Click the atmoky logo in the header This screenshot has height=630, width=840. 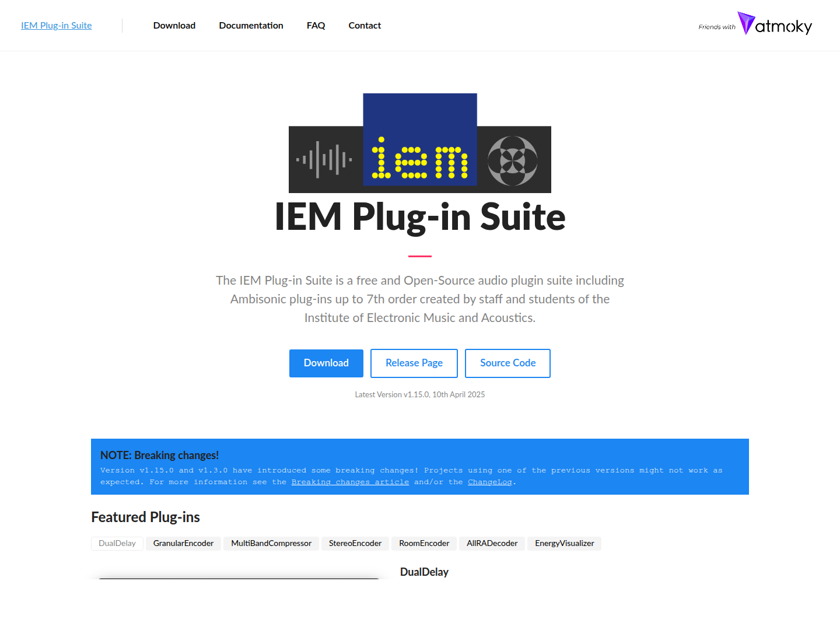[x=775, y=24]
